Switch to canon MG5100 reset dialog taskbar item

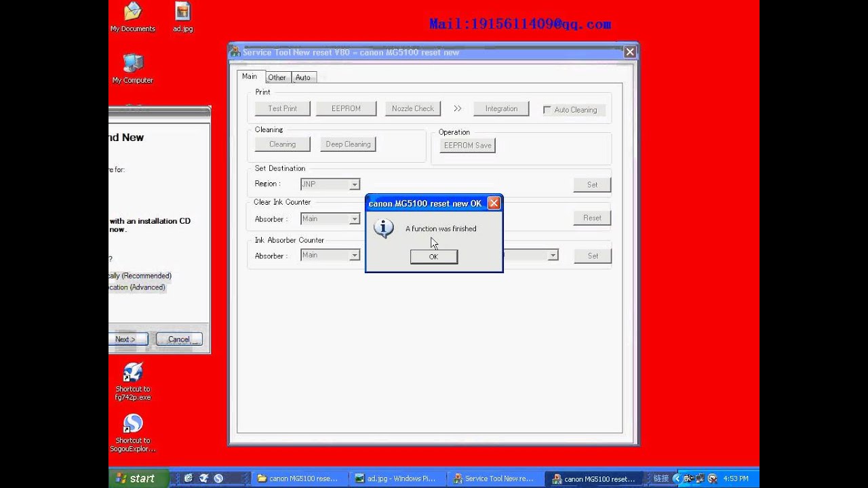pos(594,479)
